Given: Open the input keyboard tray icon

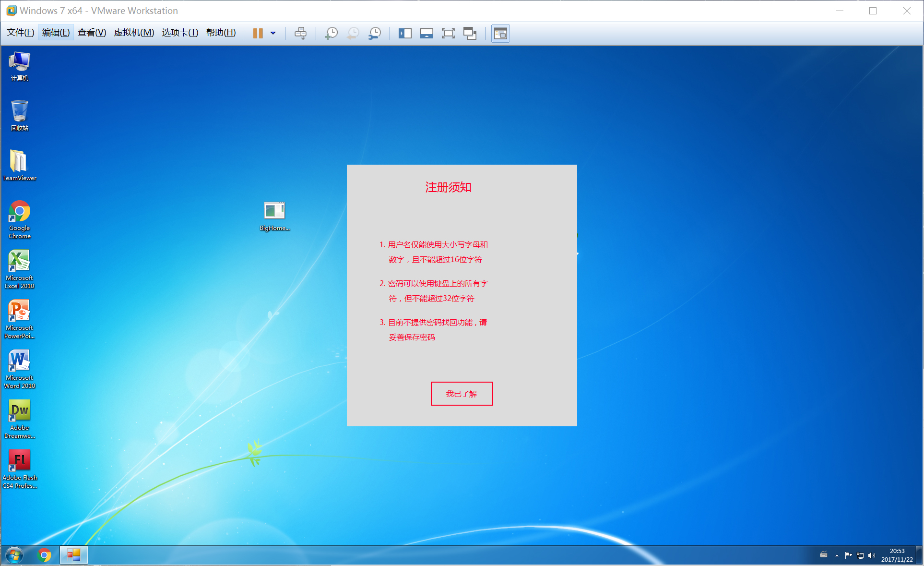Looking at the screenshot, I should (824, 555).
